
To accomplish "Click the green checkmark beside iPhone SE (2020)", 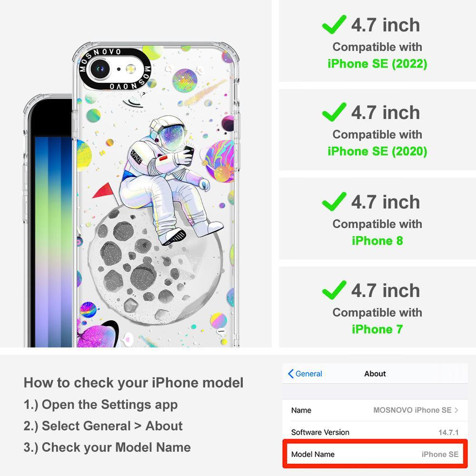I will pyautogui.click(x=334, y=112).
